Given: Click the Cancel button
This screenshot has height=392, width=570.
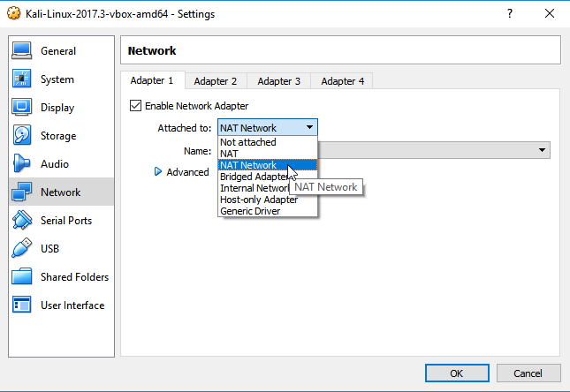Looking at the screenshot, I should click(528, 373).
